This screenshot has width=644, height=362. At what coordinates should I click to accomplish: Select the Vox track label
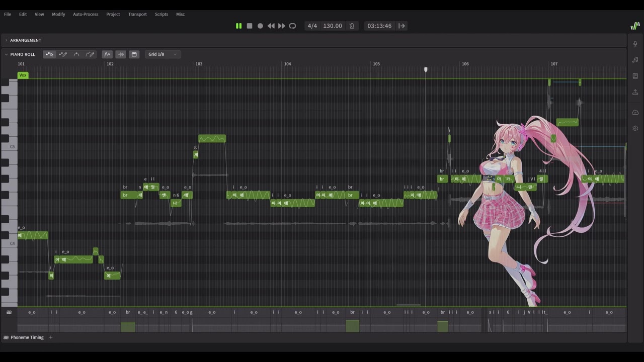click(23, 75)
